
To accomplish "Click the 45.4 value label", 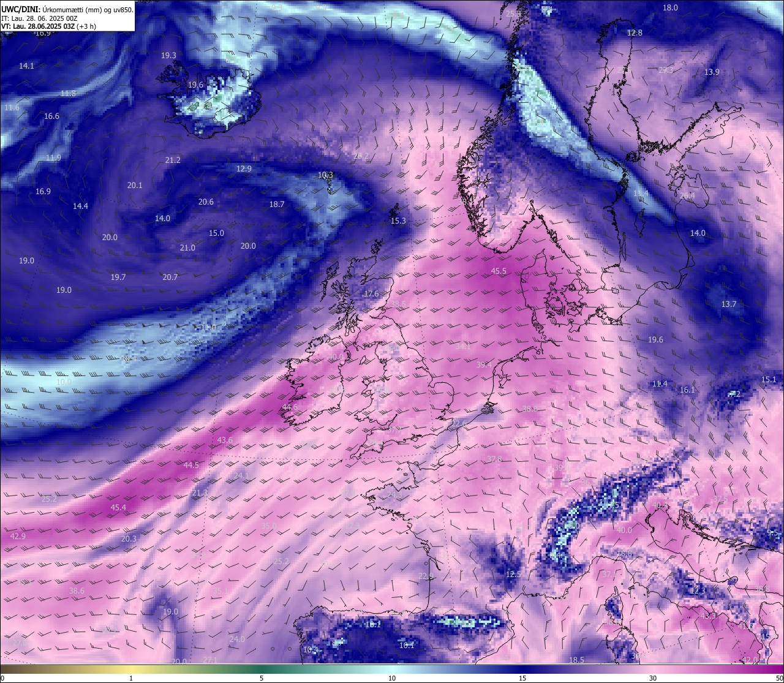I will pyautogui.click(x=118, y=507).
